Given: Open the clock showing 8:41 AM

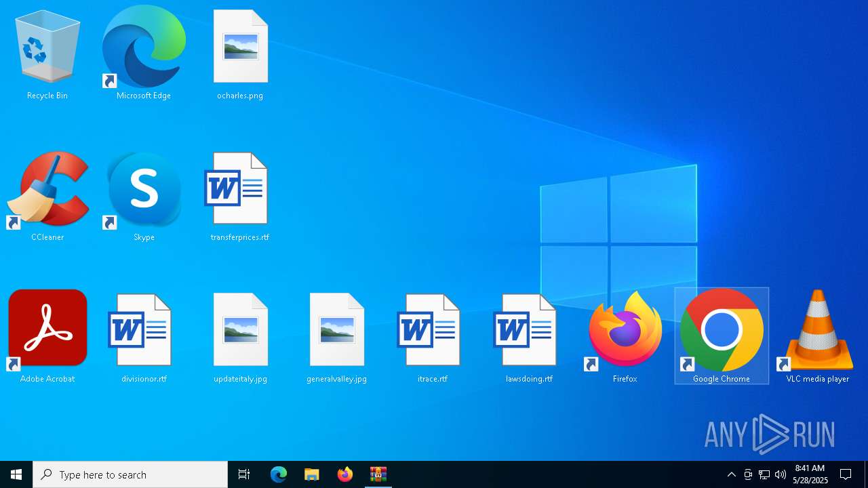Looking at the screenshot, I should click(810, 474).
